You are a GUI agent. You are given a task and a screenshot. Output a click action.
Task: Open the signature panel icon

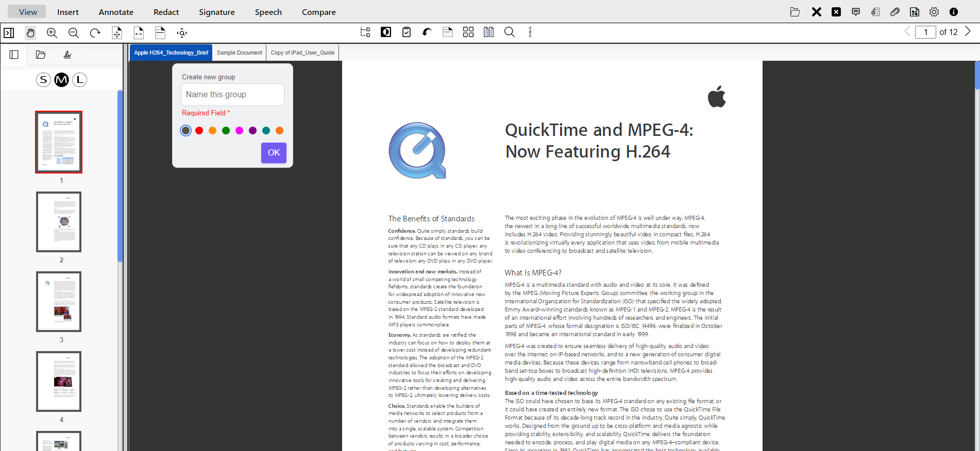coord(67,55)
